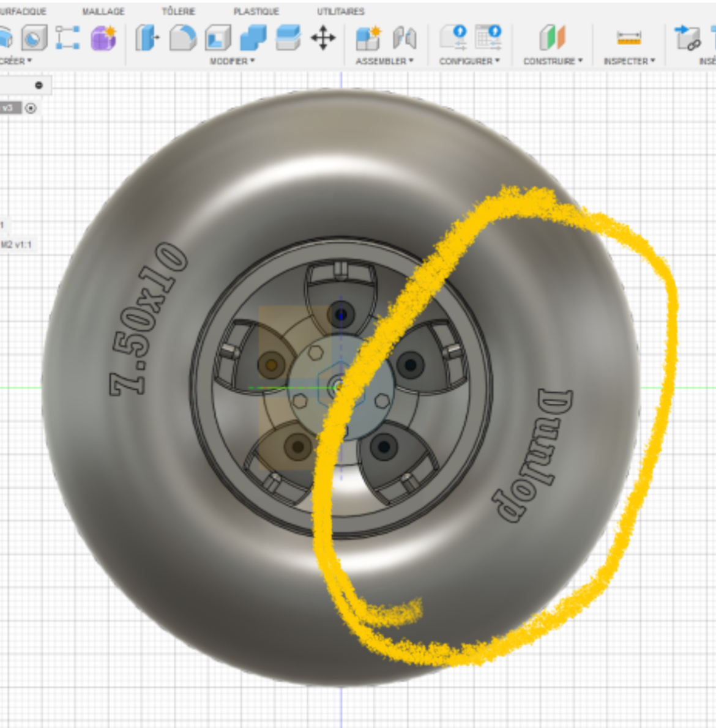Switch to the MAILLAGE tab
The width and height of the screenshot is (716, 728).
tap(103, 11)
